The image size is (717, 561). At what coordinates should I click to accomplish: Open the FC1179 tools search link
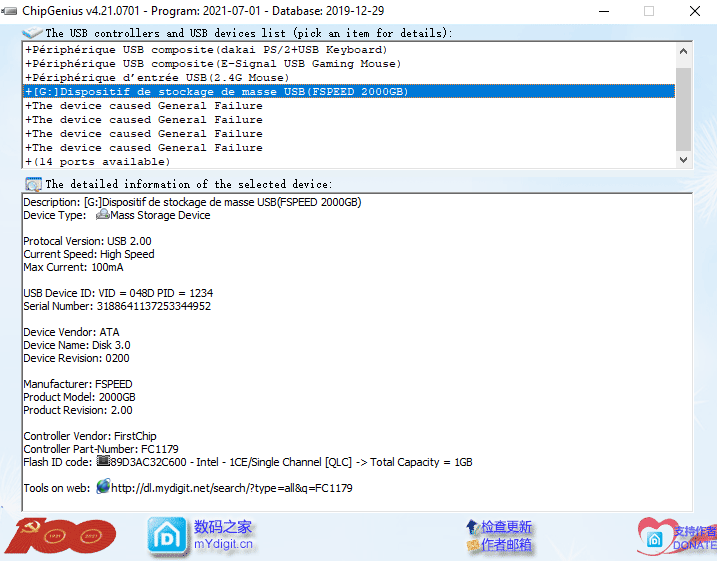click(x=232, y=488)
